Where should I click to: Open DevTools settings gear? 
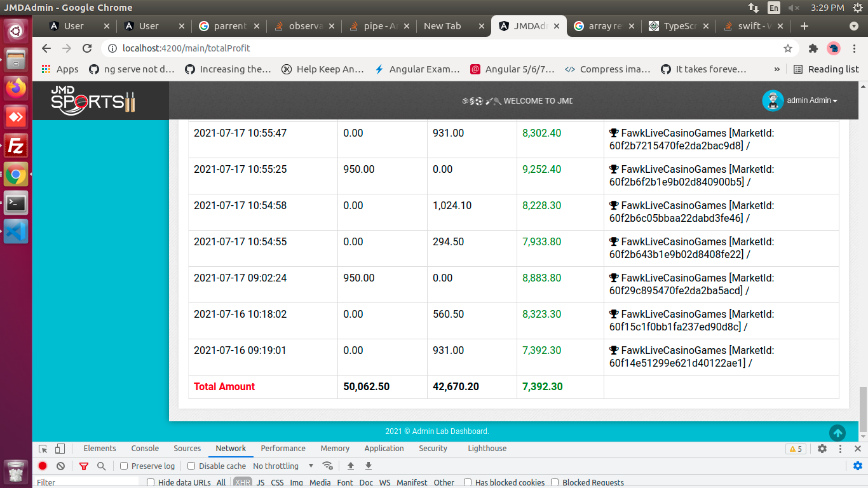pyautogui.click(x=822, y=449)
